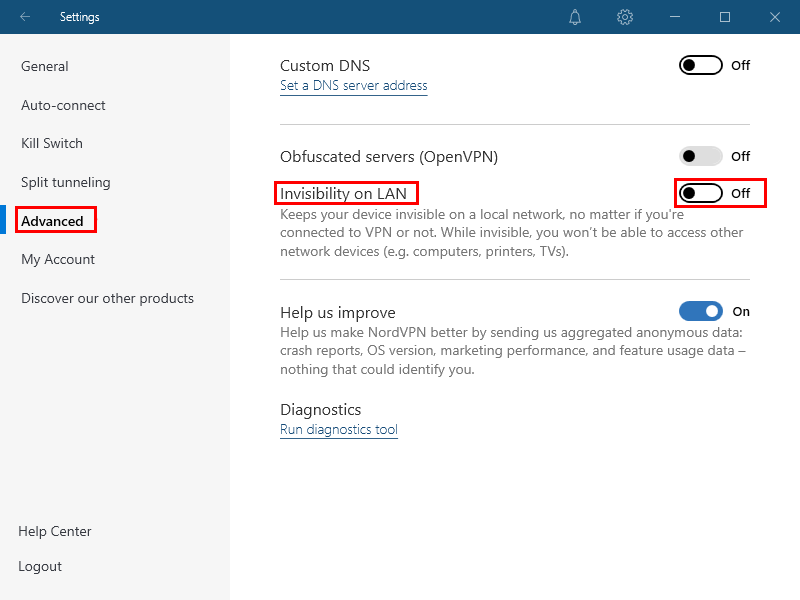Open My Account section
Screen dimensions: 800x600
tap(58, 259)
